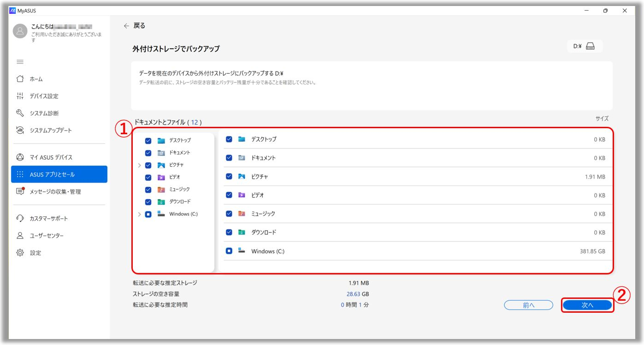
Task: Click the ミュージック icon in the file list
Action: tap(242, 214)
